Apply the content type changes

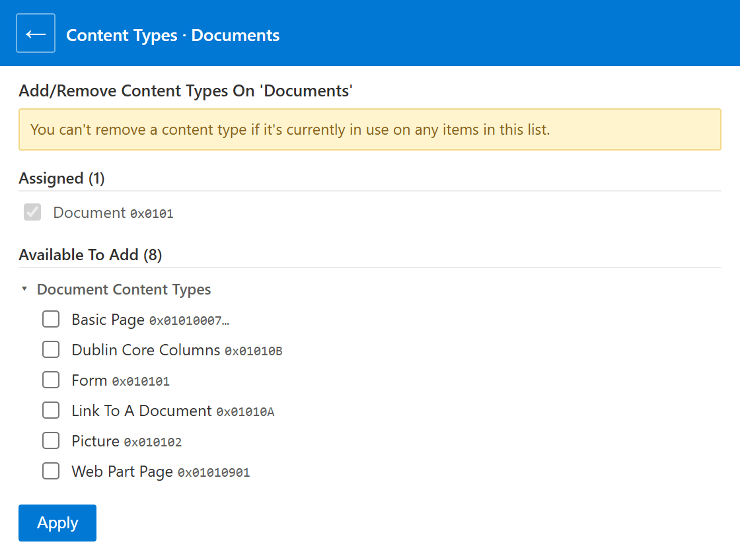point(57,523)
